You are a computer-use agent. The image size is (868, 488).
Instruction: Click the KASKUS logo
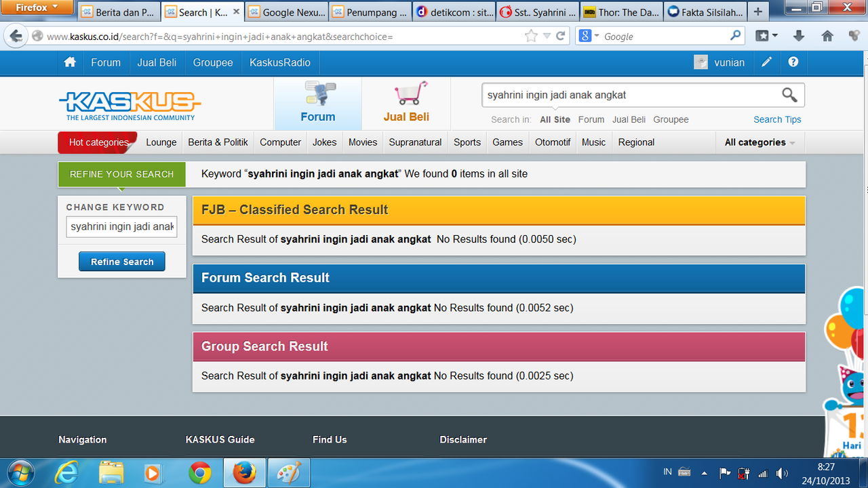coord(130,106)
